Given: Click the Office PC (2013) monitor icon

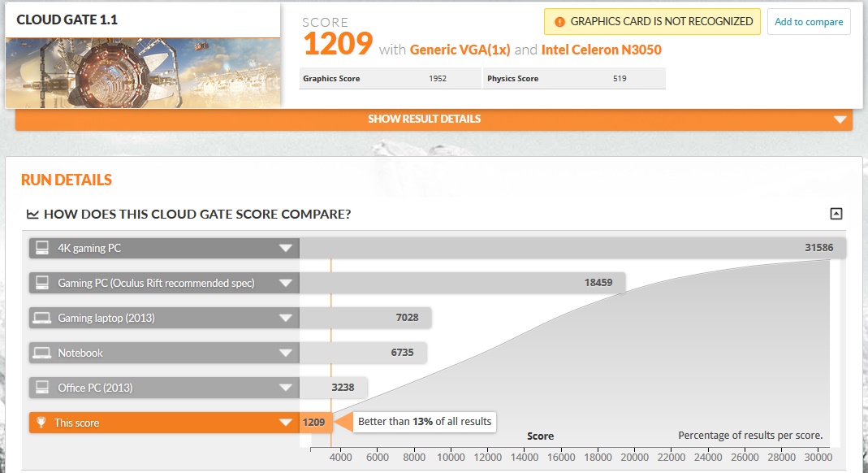Looking at the screenshot, I should [42, 387].
